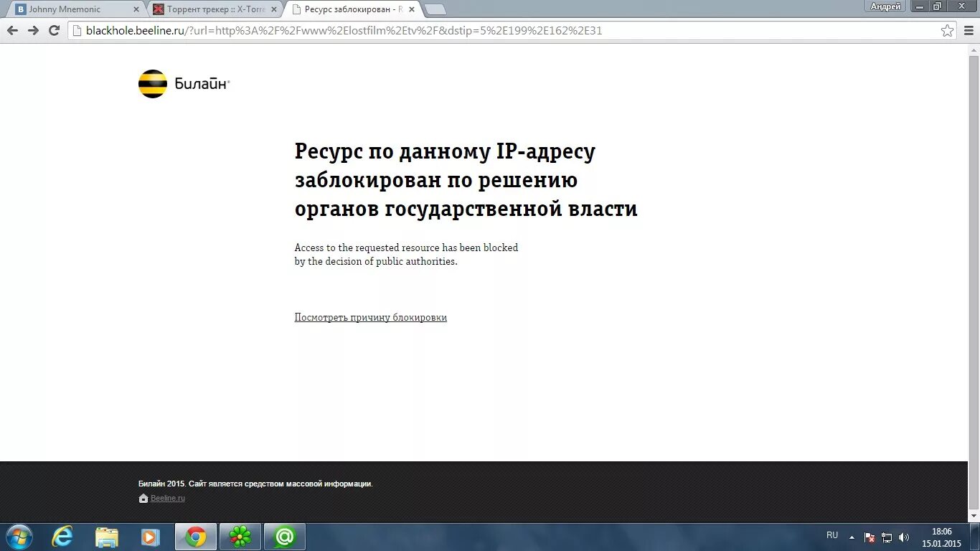Open the Beeline.ru footer link
980x551 pixels.
click(x=168, y=498)
